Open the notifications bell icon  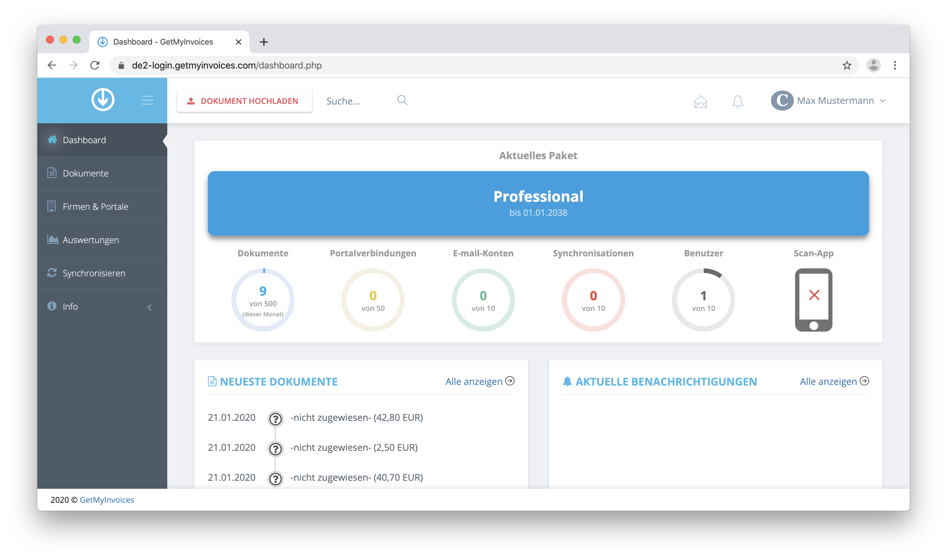tap(737, 101)
